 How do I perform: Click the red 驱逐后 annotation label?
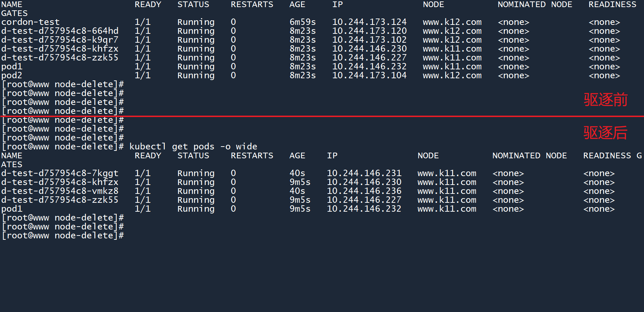606,133
